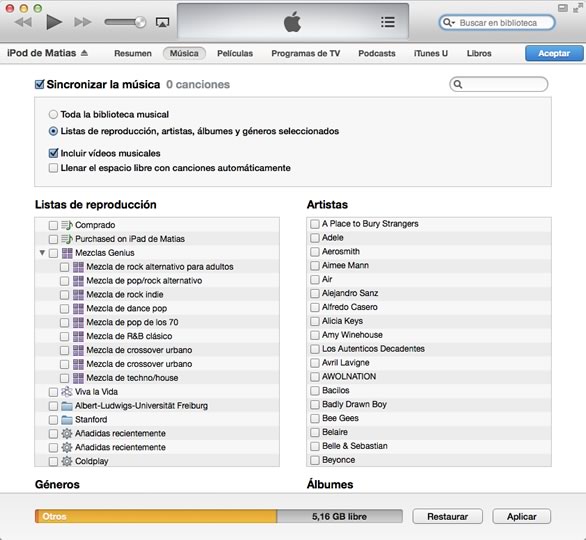The width and height of the screenshot is (586, 540).
Task: Click the music sync filter search field
Action: click(499, 84)
